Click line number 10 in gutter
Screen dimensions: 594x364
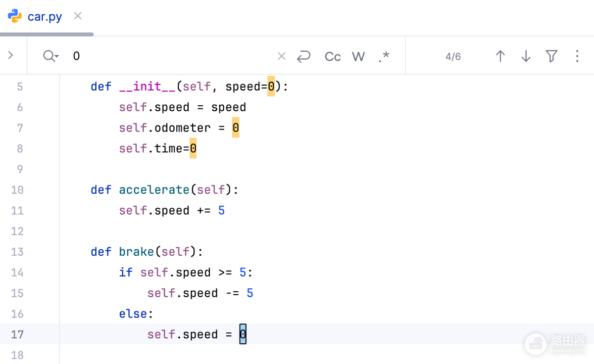point(17,190)
